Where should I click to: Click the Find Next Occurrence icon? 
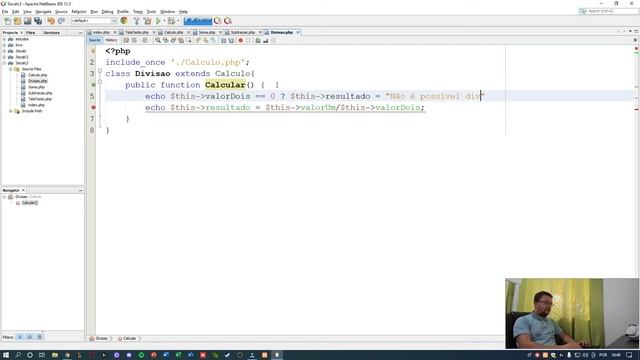point(173,40)
